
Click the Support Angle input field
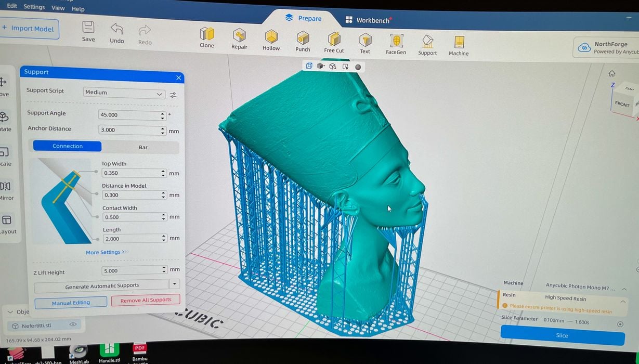point(129,115)
